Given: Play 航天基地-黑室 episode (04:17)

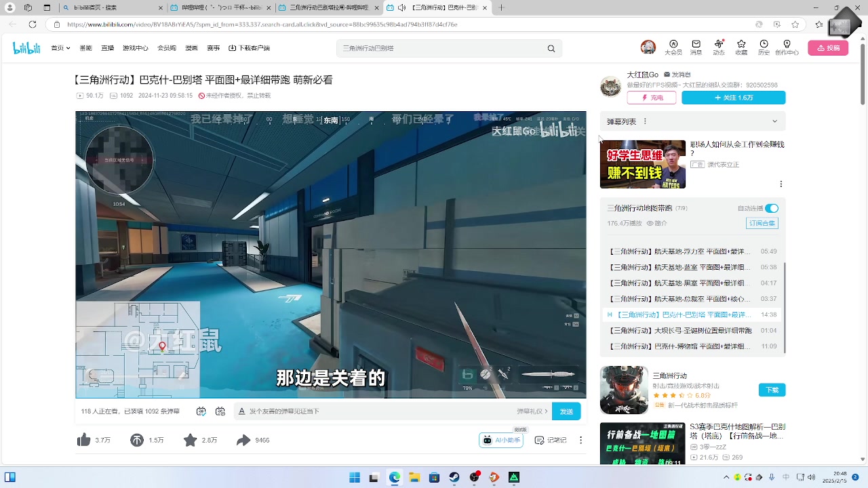Looking at the screenshot, I should [692, 283].
